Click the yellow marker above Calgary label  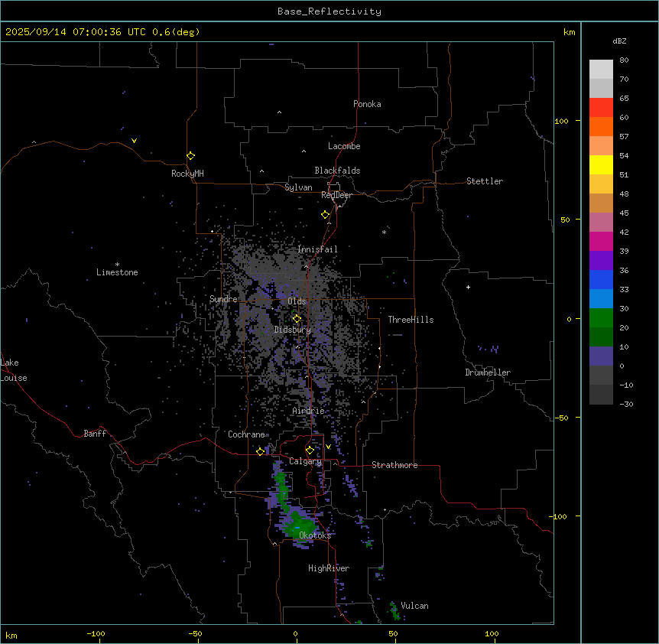click(x=310, y=450)
